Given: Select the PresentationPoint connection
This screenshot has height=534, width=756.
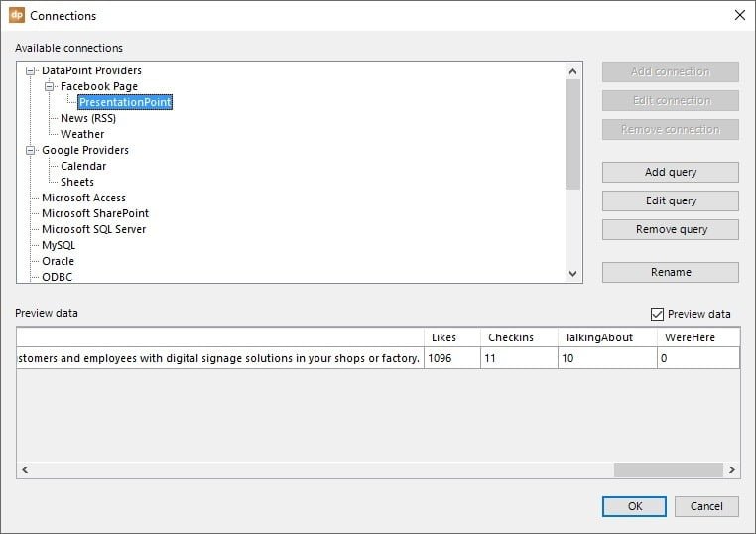Looking at the screenshot, I should pos(125,102).
